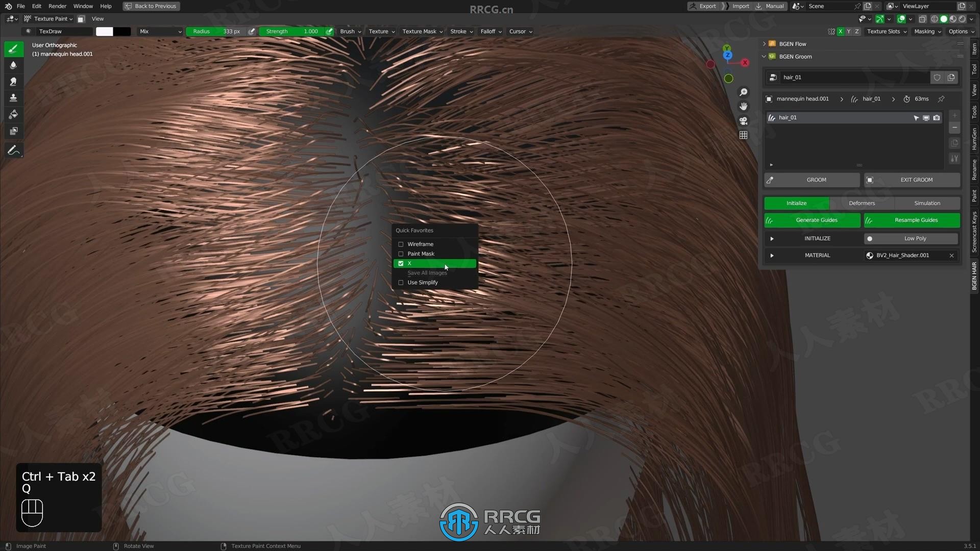Open Stroke settings dropdown
The height and width of the screenshot is (551, 980).
[x=461, y=32]
